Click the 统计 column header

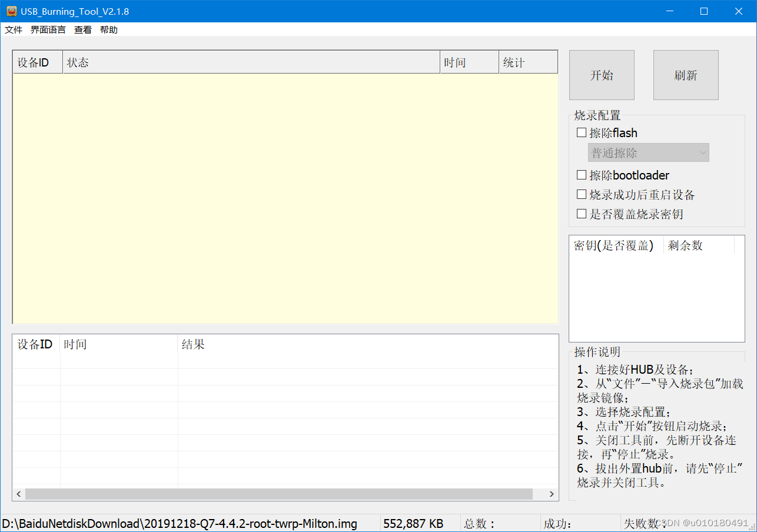pyautogui.click(x=529, y=62)
